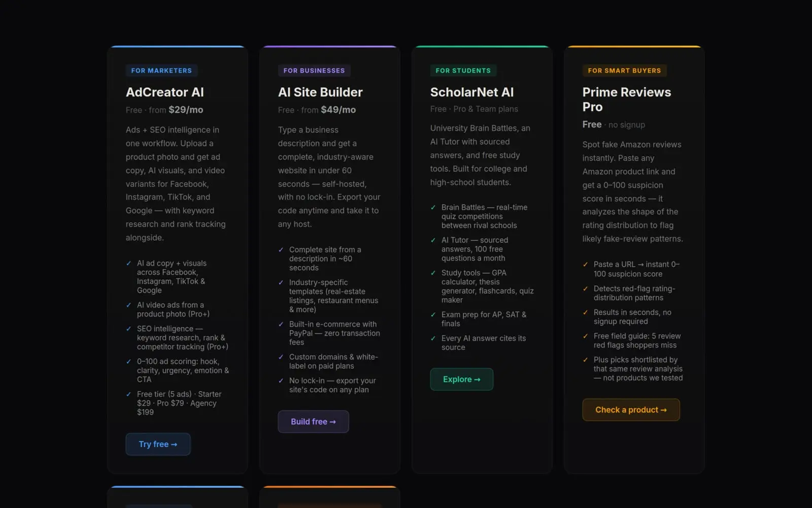Select the FOR BUSINESSES tag
Image resolution: width=812 pixels, height=508 pixels.
[x=314, y=71]
